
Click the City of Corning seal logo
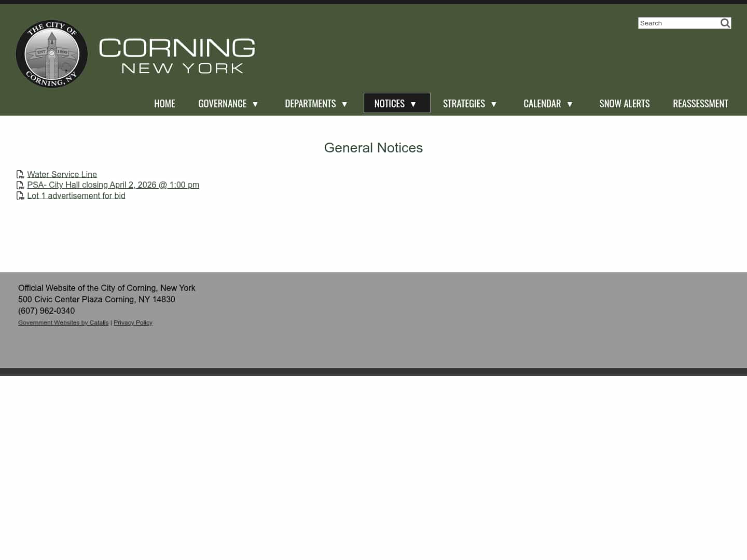pos(51,54)
